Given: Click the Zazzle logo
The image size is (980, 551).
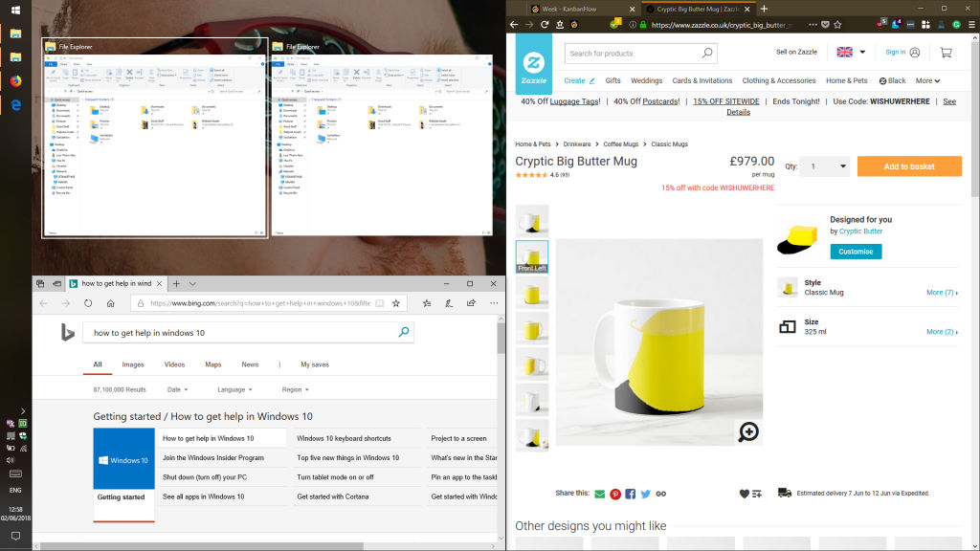Looking at the screenshot, I should tap(534, 64).
